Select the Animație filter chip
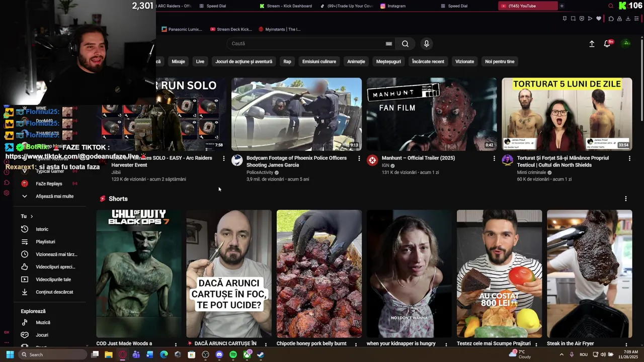The height and width of the screenshot is (362, 644). click(x=356, y=61)
